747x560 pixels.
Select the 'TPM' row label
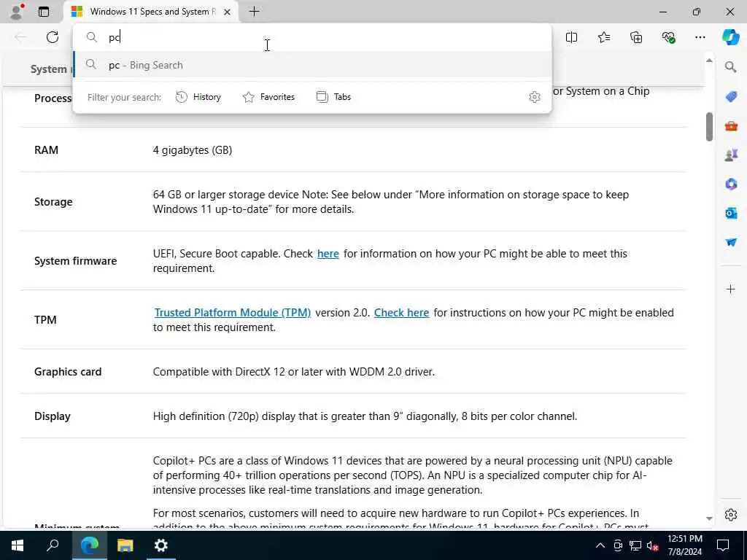45,320
